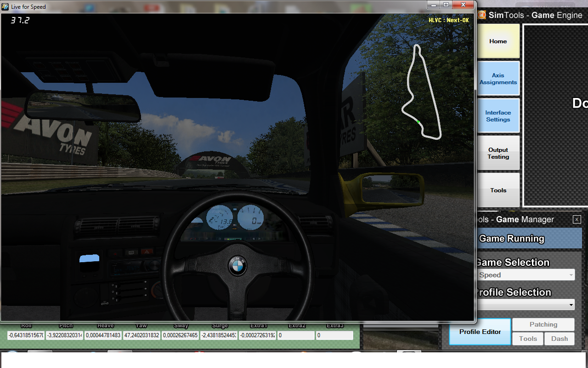This screenshot has height=368, width=588.
Task: Click the SimTools Game Engine logo icon
Action: coord(482,15)
